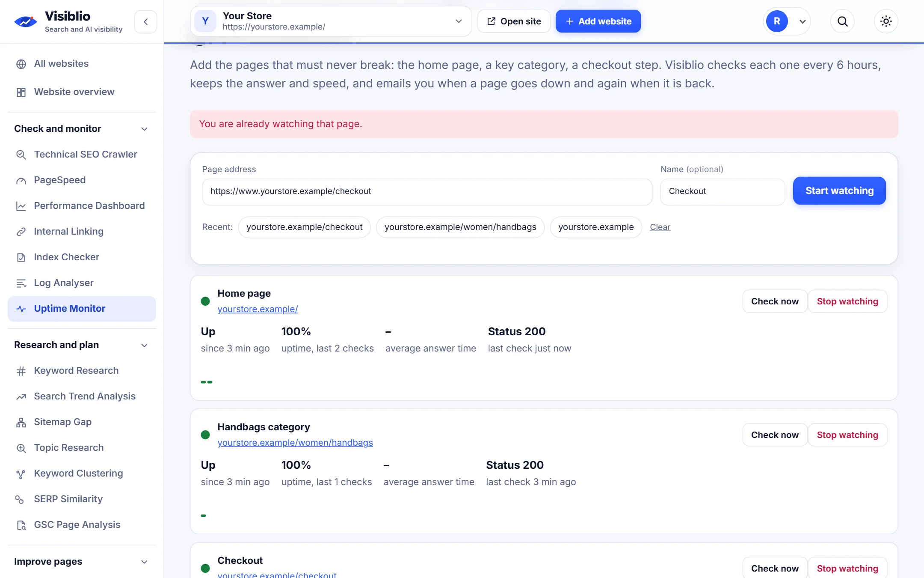The image size is (924, 578).
Task: Stop watching the Home page
Action: tap(847, 301)
